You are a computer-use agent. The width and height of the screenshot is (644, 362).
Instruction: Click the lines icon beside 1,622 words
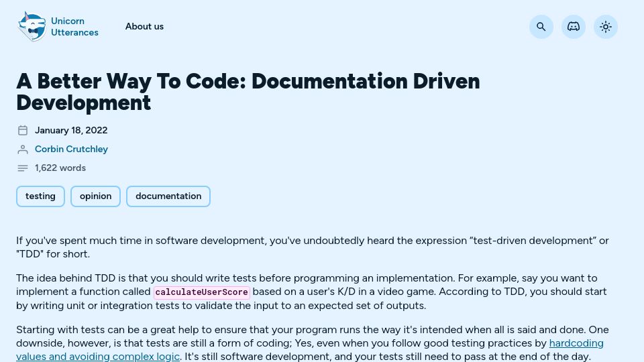(23, 168)
